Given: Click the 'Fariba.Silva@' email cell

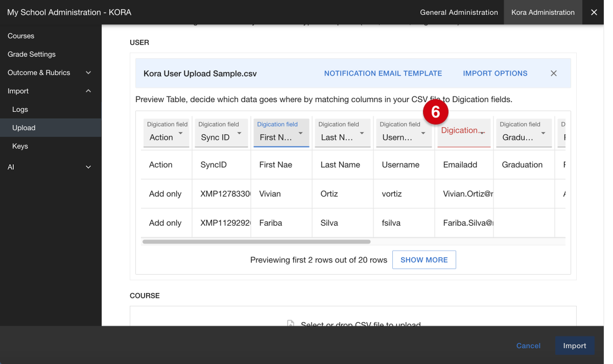Looking at the screenshot, I should click(x=464, y=223).
